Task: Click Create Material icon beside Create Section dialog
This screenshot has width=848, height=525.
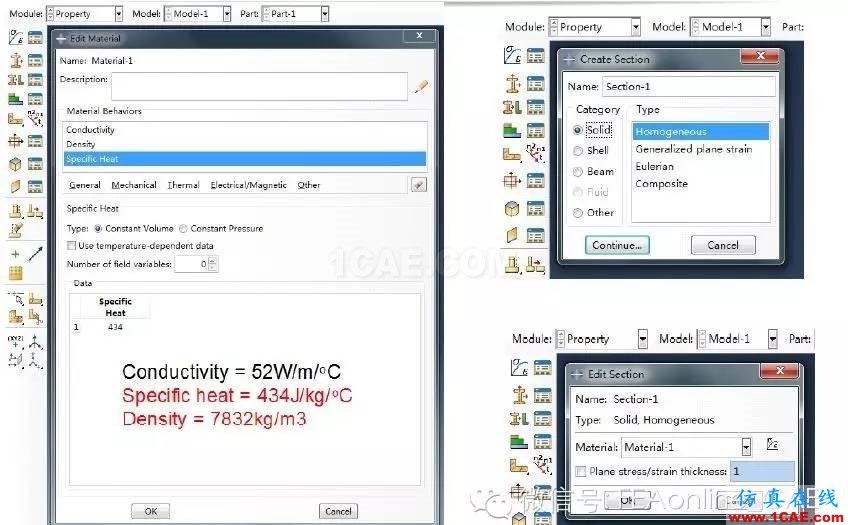Action: (x=512, y=55)
